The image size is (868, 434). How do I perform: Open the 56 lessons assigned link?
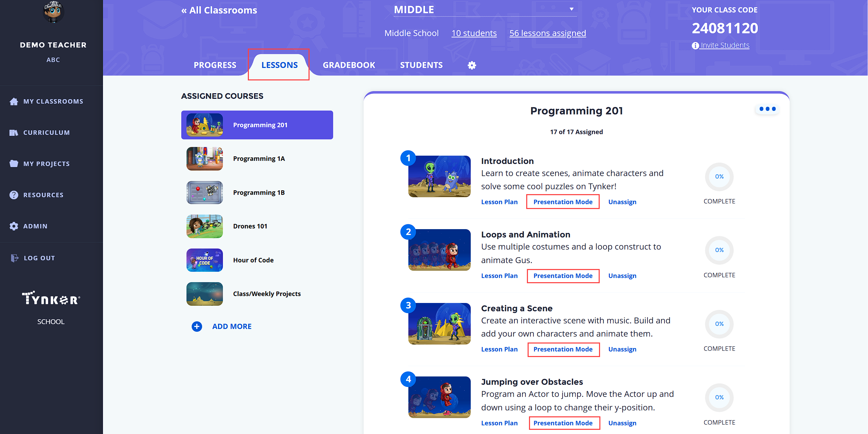[548, 33]
